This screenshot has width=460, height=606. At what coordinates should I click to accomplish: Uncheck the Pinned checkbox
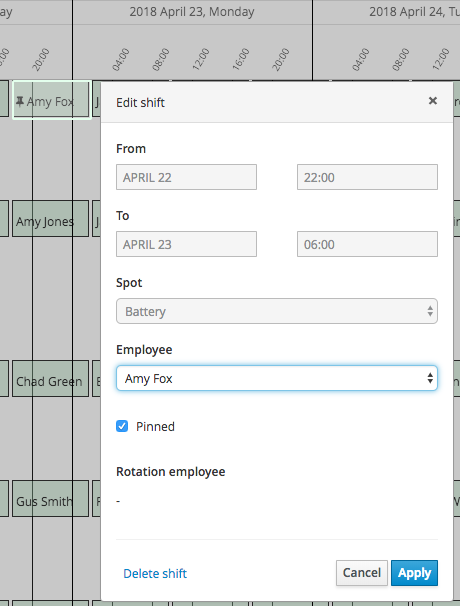[122, 426]
